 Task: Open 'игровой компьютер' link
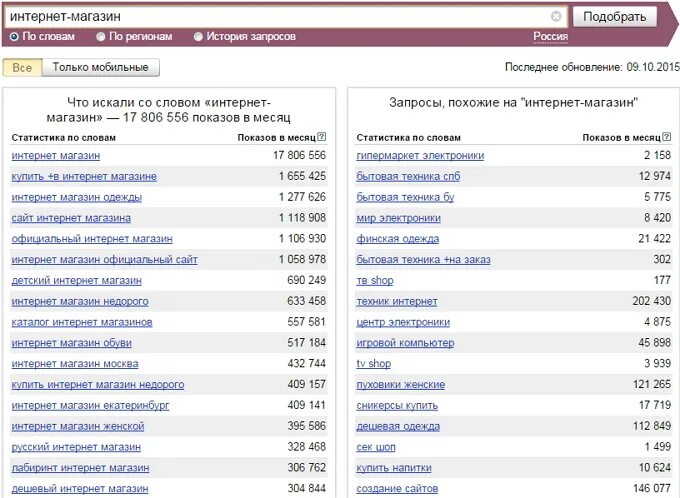405,343
